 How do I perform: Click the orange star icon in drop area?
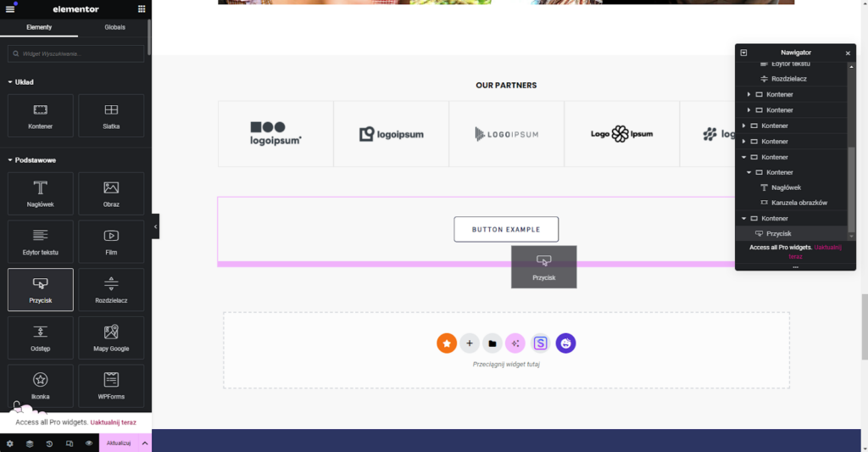point(447,343)
